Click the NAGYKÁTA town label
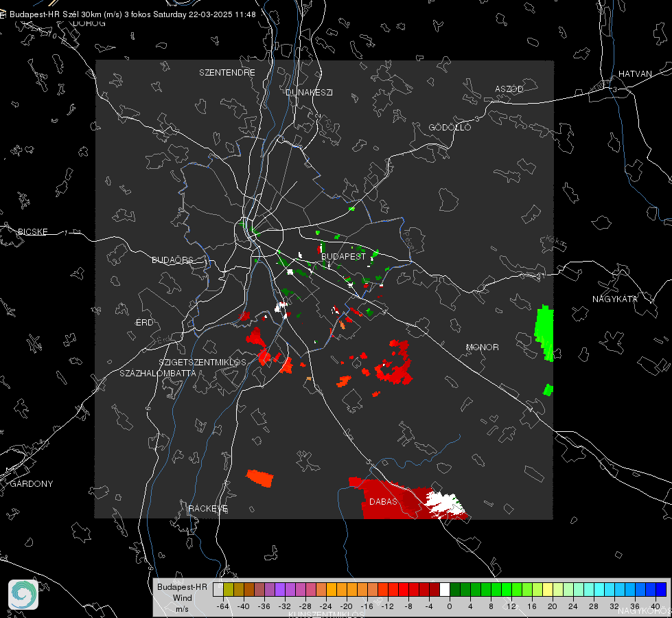Screen dimensions: 672x618 point(614,299)
